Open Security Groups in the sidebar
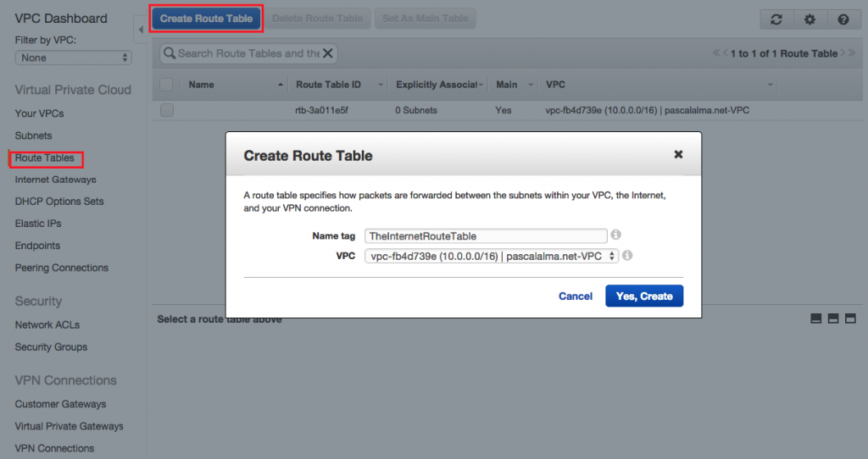This screenshot has width=868, height=459. [51, 346]
